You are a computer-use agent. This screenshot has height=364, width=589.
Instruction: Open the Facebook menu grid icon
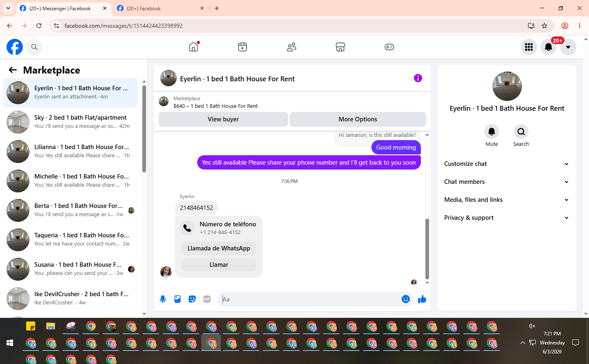tap(529, 47)
